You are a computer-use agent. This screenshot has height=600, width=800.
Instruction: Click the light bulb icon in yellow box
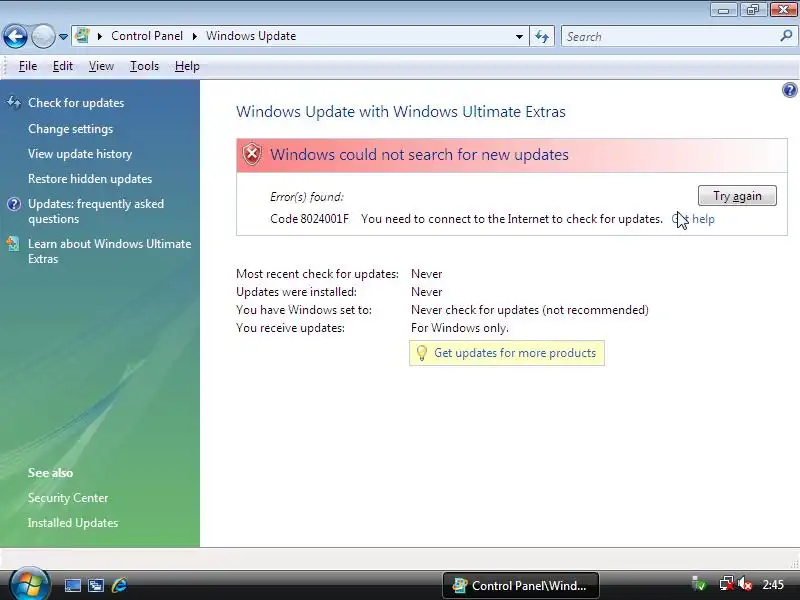tap(421, 353)
